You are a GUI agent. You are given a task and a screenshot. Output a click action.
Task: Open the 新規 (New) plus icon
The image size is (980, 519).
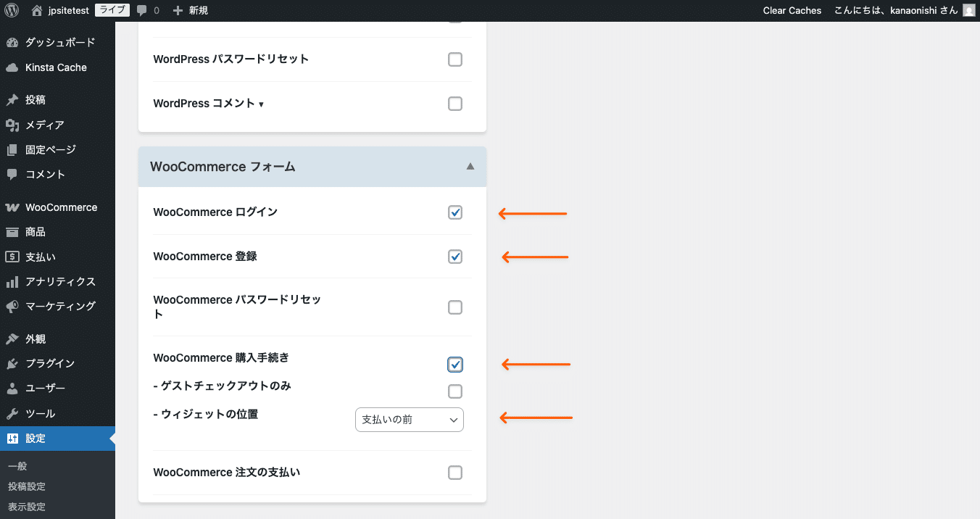pos(179,10)
